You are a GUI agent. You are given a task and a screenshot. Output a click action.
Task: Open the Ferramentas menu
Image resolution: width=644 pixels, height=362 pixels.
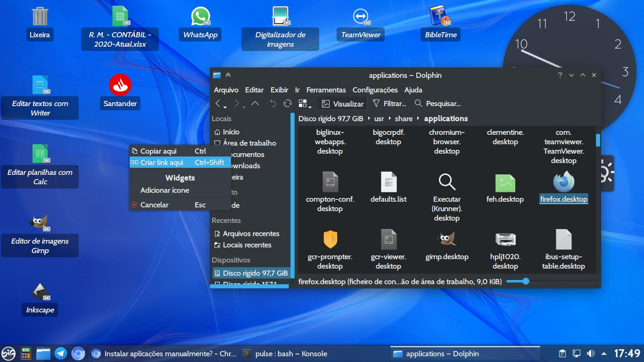[326, 90]
